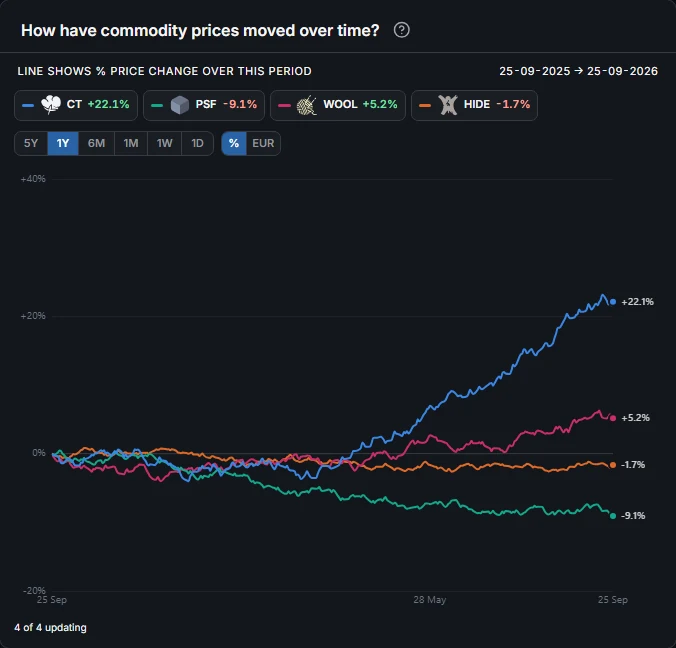This screenshot has width=676, height=648.
Task: Select the 1Y time range
Action: pos(63,143)
